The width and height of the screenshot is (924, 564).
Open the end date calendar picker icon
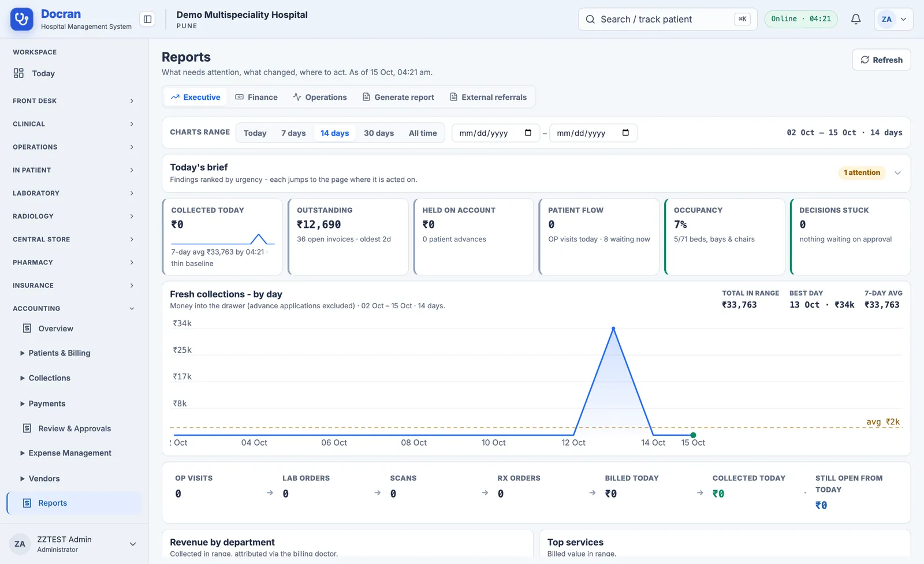point(625,133)
